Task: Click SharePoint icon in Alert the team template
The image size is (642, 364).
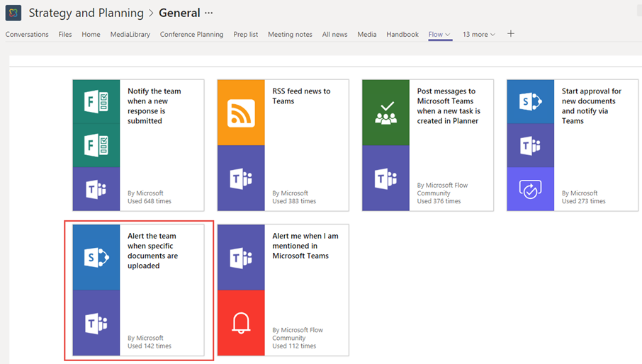Action: [96, 258]
